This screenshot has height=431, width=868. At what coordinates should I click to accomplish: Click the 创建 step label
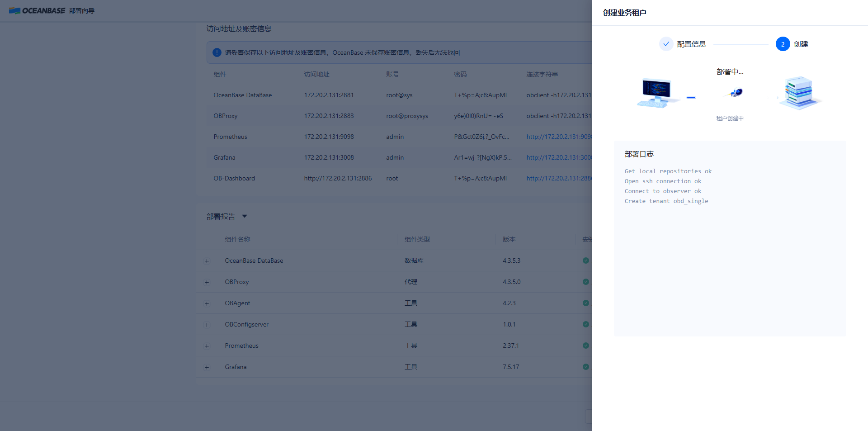pyautogui.click(x=801, y=44)
